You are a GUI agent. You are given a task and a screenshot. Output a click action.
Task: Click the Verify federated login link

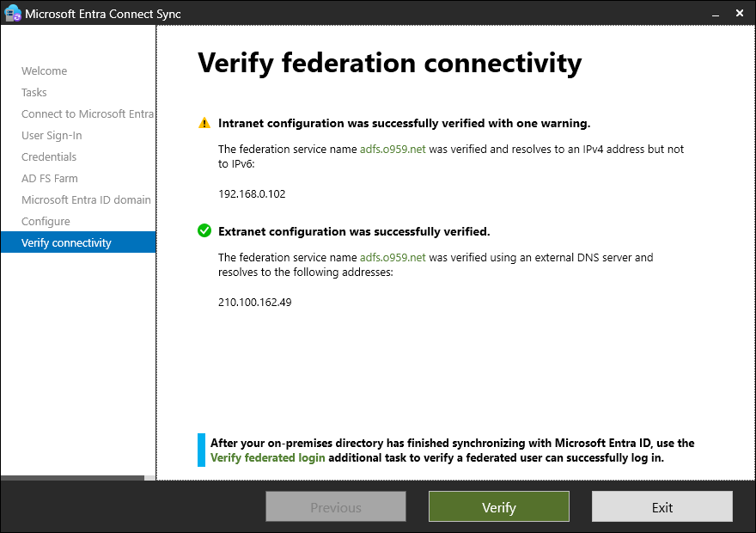pyautogui.click(x=267, y=457)
